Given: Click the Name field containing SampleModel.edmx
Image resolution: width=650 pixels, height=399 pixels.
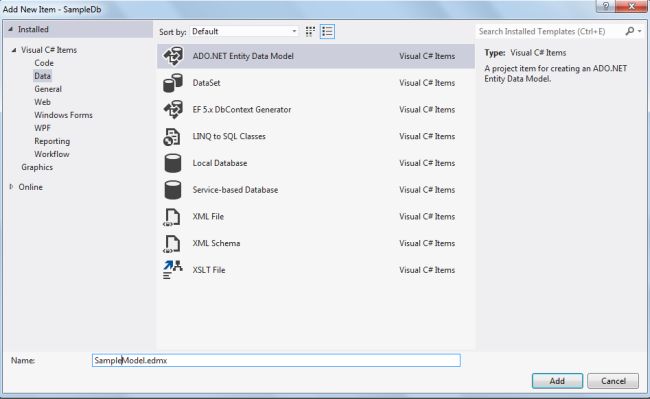Looking at the screenshot, I should point(276,360).
